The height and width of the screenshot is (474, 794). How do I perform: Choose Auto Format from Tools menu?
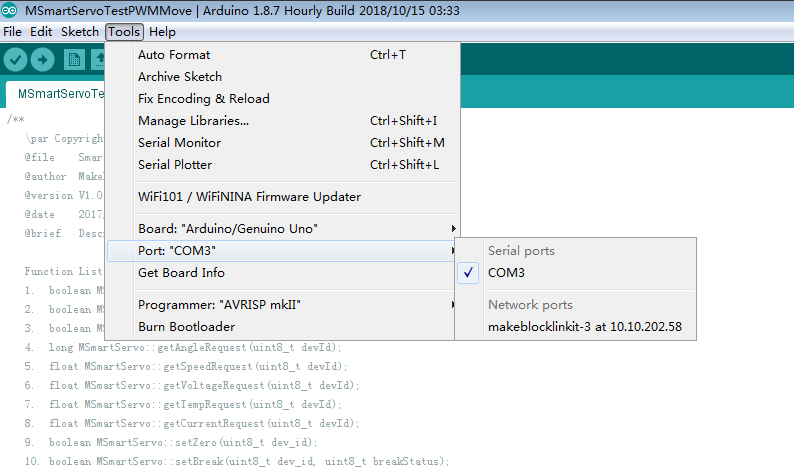[x=282, y=55]
